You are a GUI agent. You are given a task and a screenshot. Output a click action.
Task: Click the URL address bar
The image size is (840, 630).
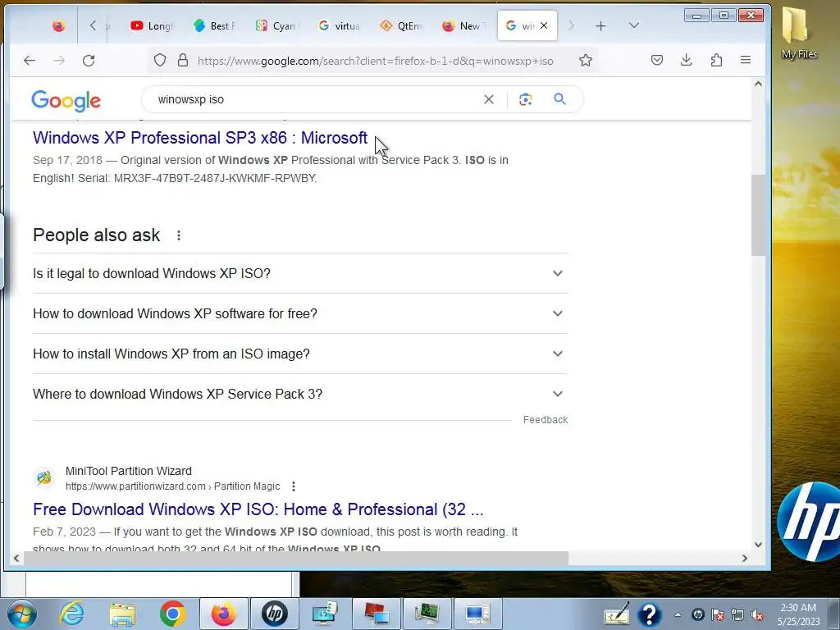(375, 61)
